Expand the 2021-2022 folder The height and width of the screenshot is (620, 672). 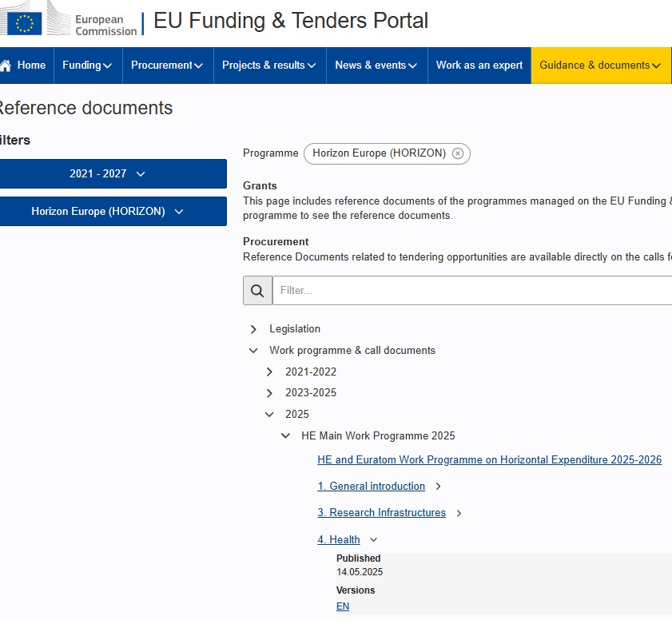269,372
